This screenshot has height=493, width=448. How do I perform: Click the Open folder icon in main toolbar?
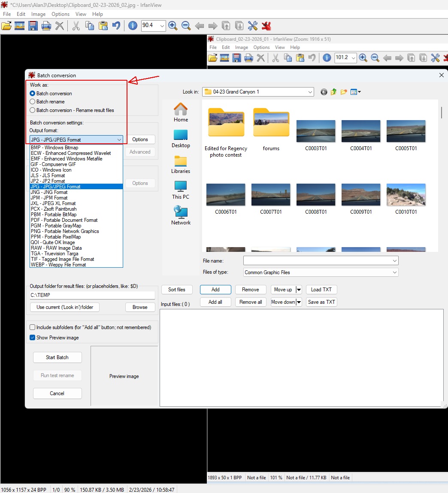(x=6, y=26)
